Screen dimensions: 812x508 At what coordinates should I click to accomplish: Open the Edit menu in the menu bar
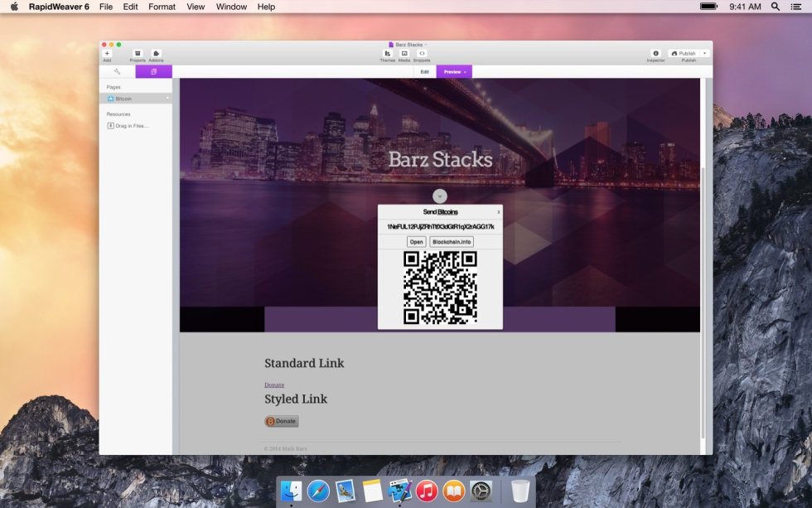click(131, 7)
